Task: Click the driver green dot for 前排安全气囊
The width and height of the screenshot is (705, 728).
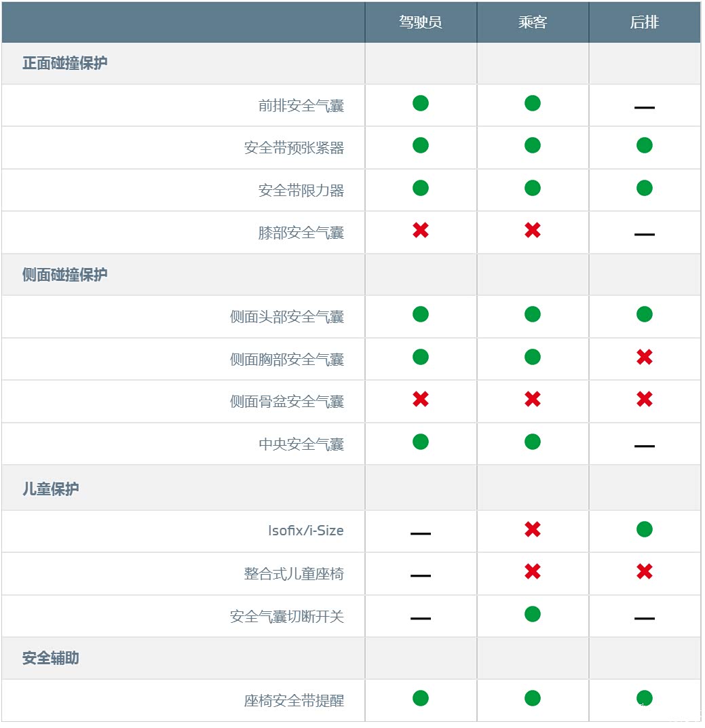Action: 421,103
